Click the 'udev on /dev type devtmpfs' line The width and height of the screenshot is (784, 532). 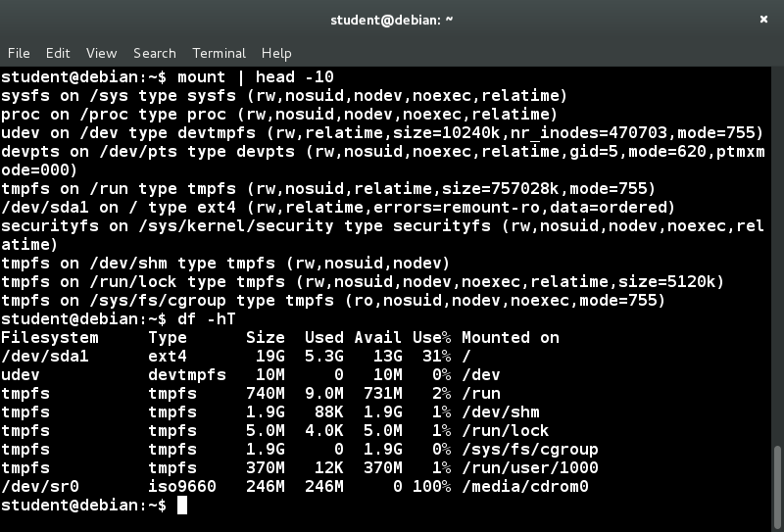382,132
